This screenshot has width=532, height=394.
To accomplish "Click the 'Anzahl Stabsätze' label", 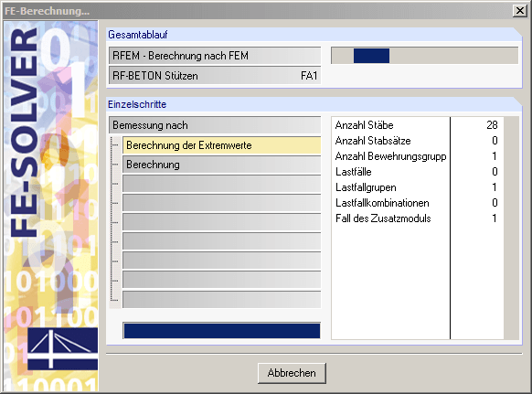I will [x=373, y=141].
